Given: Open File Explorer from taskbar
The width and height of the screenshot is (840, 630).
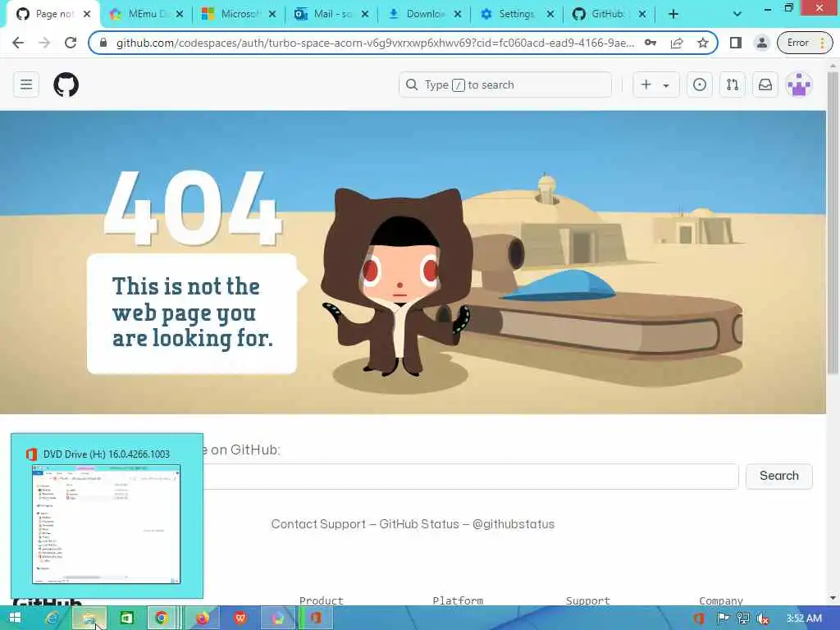Looking at the screenshot, I should coord(89,619).
